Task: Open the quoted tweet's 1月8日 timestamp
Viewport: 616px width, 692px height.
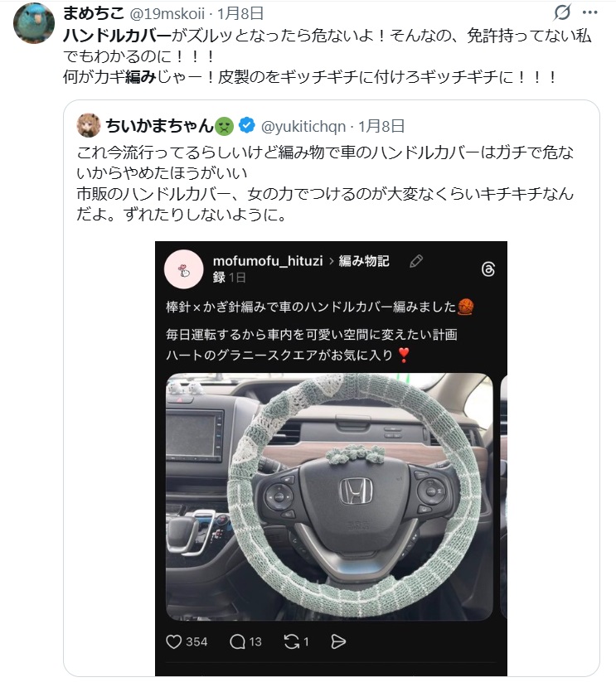Action: point(381,126)
